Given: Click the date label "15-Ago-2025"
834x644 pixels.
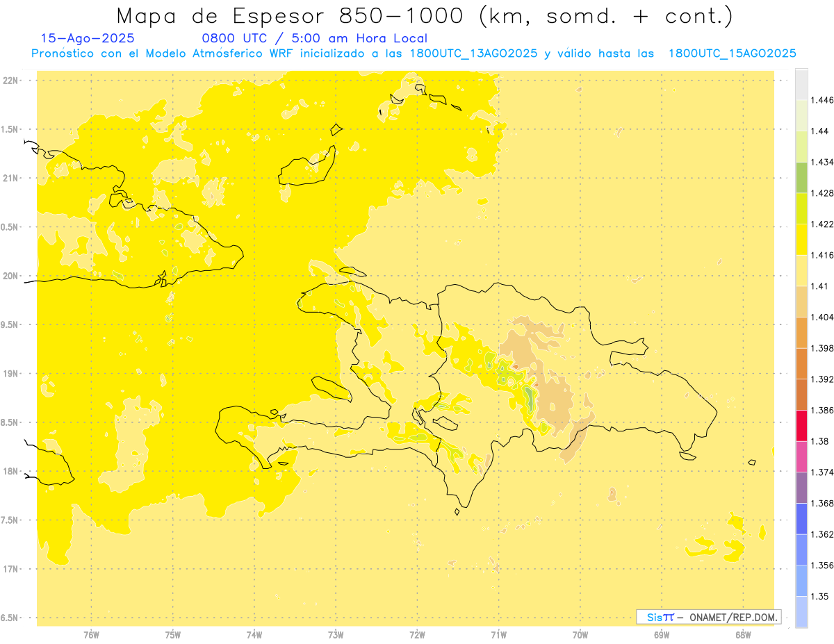Looking at the screenshot, I should (x=88, y=39).
